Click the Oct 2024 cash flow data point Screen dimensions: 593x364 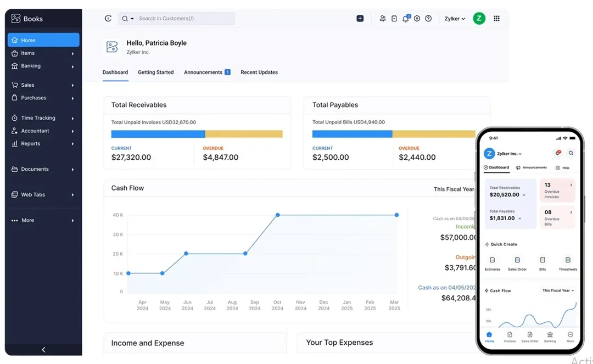tap(278, 215)
